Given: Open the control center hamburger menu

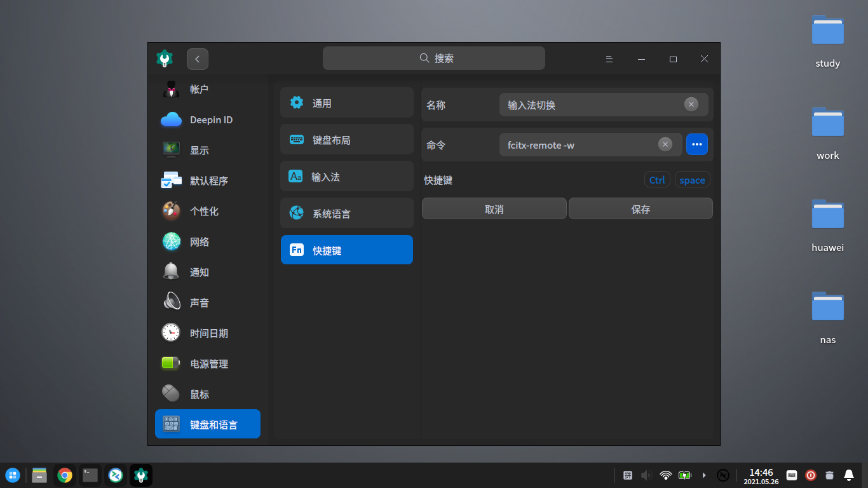Looking at the screenshot, I should click(609, 59).
